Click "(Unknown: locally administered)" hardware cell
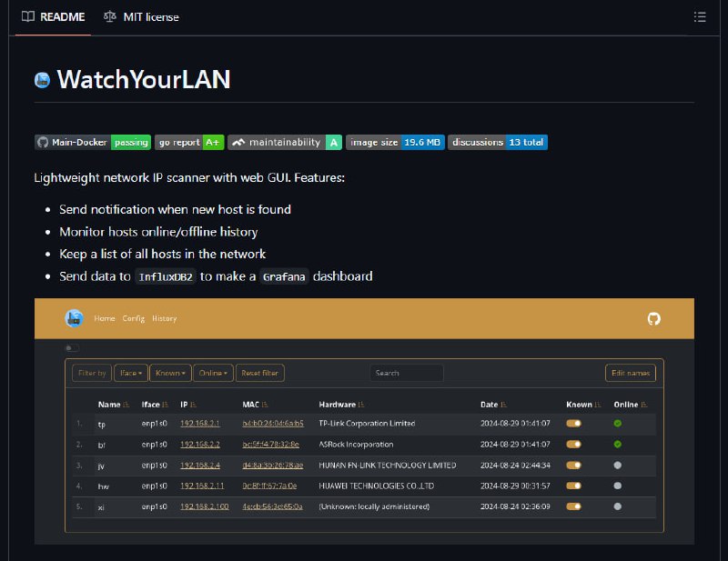This screenshot has width=728, height=561. click(374, 506)
